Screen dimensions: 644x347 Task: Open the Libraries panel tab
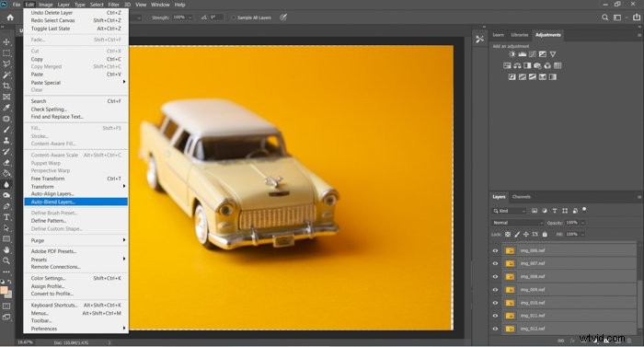pos(520,35)
